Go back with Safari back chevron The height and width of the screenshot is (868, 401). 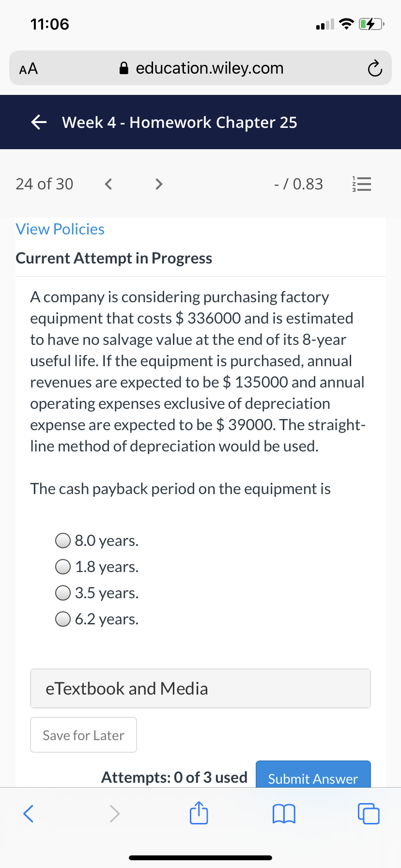(x=29, y=814)
